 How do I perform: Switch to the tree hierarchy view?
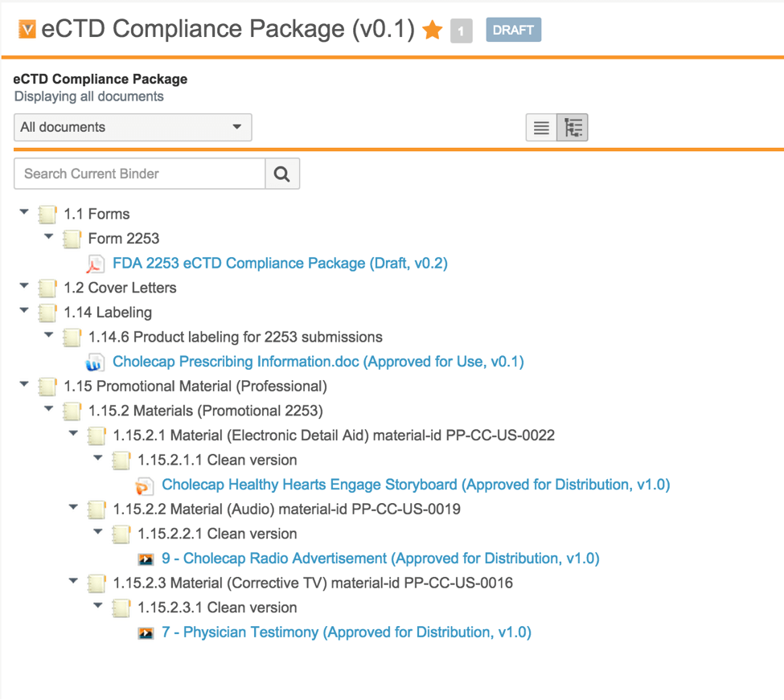[573, 128]
